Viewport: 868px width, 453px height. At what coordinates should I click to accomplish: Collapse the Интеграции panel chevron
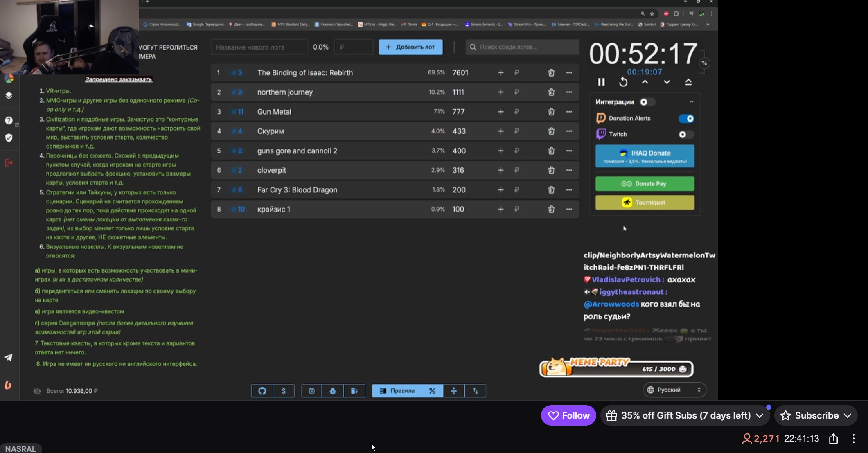click(x=692, y=102)
